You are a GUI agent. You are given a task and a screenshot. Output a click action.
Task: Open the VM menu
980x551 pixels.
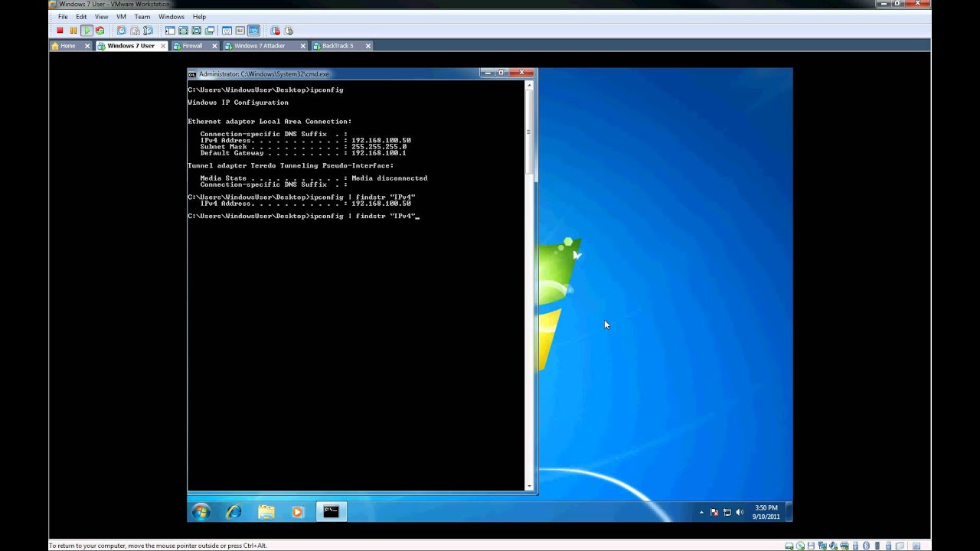point(121,17)
